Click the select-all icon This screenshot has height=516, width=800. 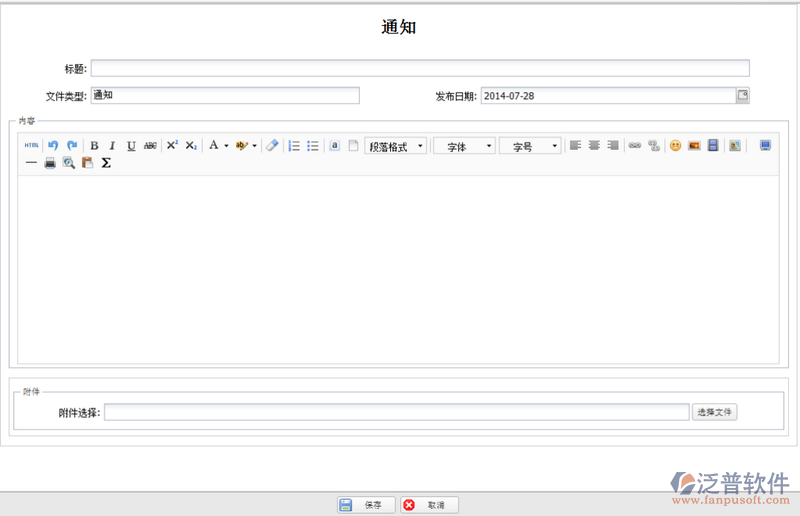[x=335, y=145]
